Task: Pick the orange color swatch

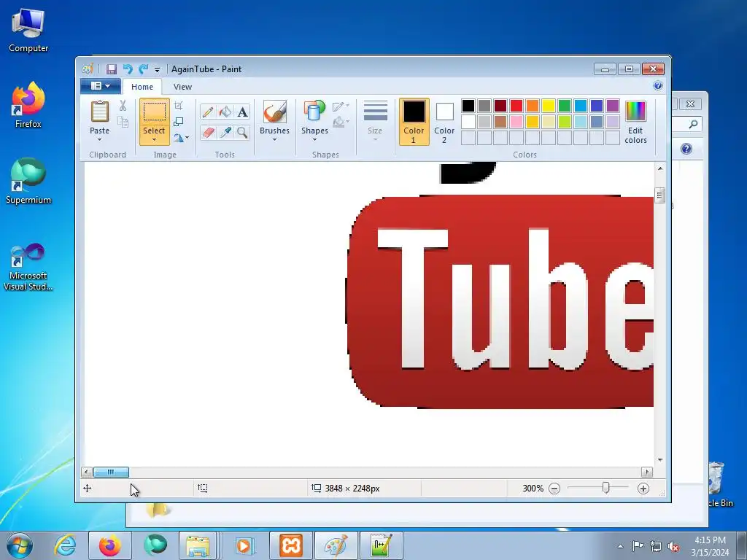Action: (532, 106)
